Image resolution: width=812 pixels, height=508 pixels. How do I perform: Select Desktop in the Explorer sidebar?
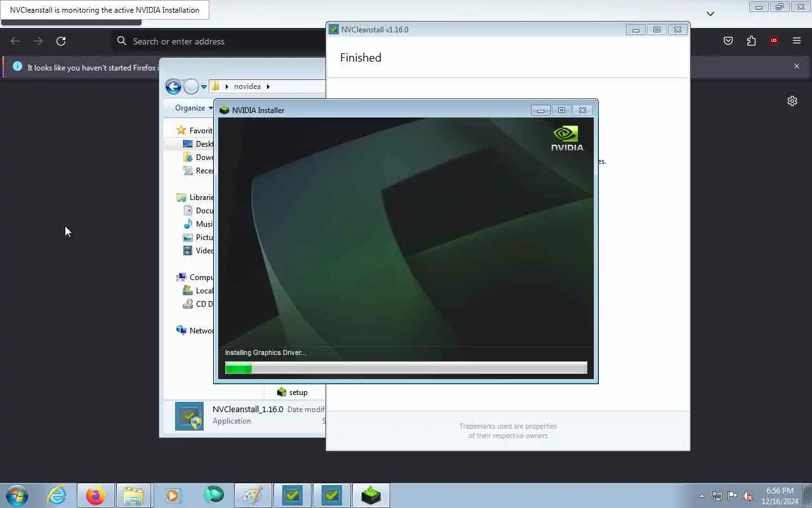click(x=197, y=144)
